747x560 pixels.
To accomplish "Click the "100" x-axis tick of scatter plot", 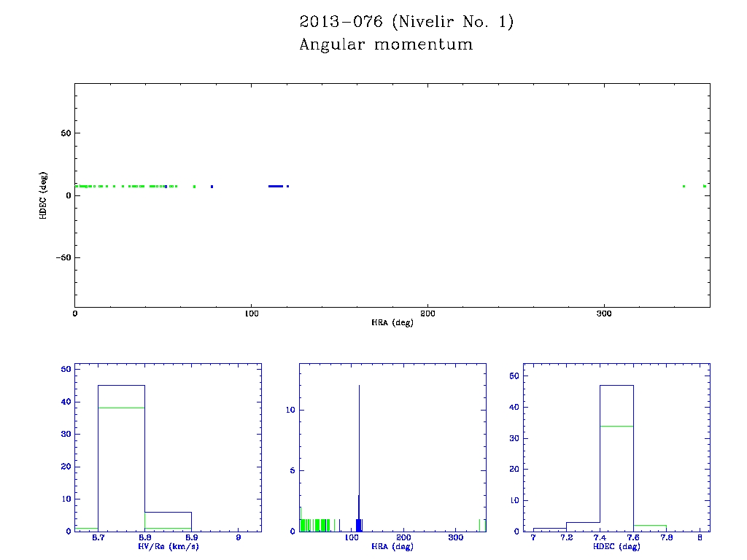I will [x=251, y=314].
